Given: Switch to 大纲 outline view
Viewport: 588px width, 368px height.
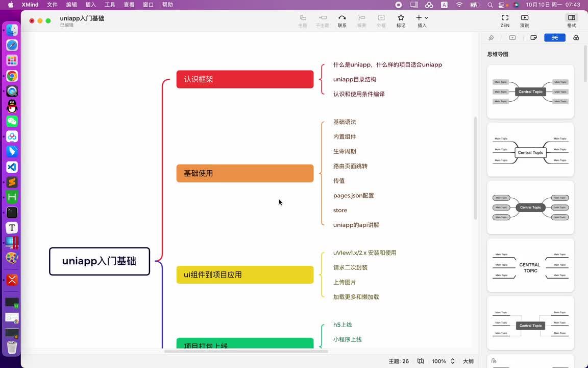Looking at the screenshot, I should [x=468, y=361].
